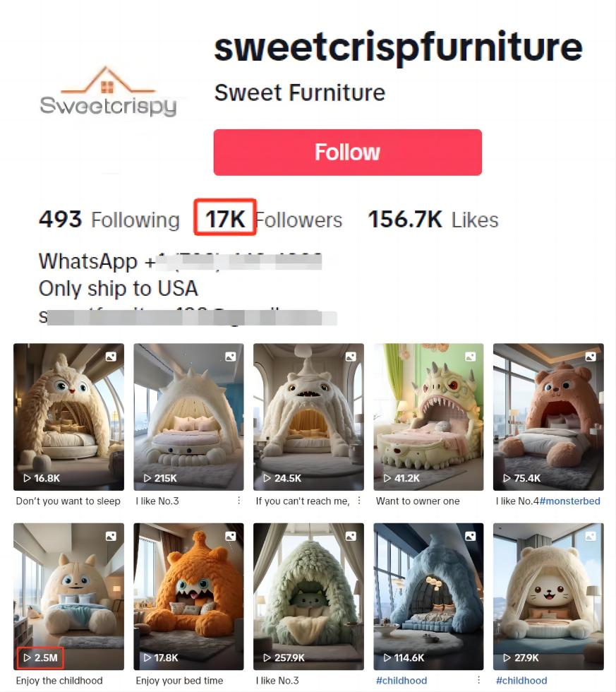Open more options beside 114.6K #childhood post

pyautogui.click(x=479, y=680)
